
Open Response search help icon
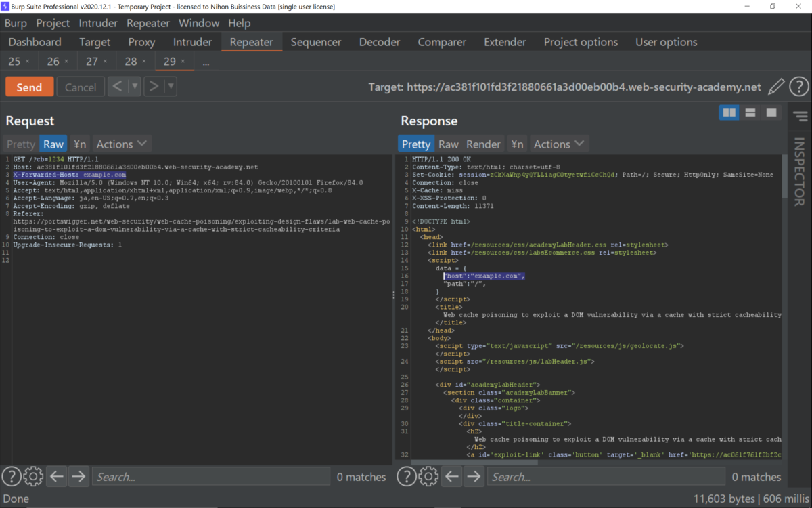click(x=406, y=477)
